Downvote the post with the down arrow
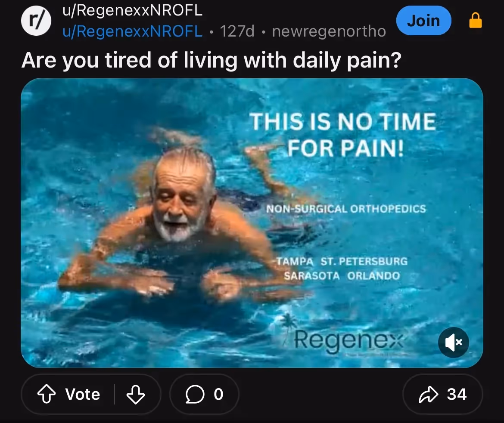504x423 pixels. tap(135, 394)
